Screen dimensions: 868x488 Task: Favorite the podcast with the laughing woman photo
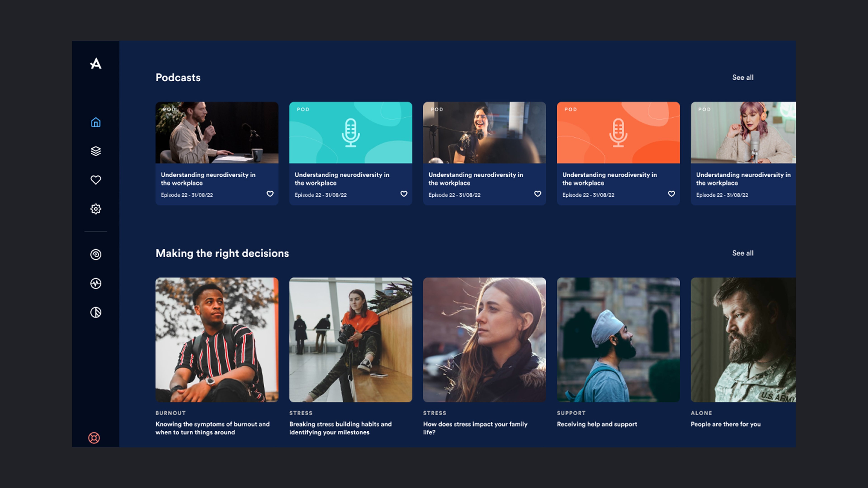click(x=538, y=194)
